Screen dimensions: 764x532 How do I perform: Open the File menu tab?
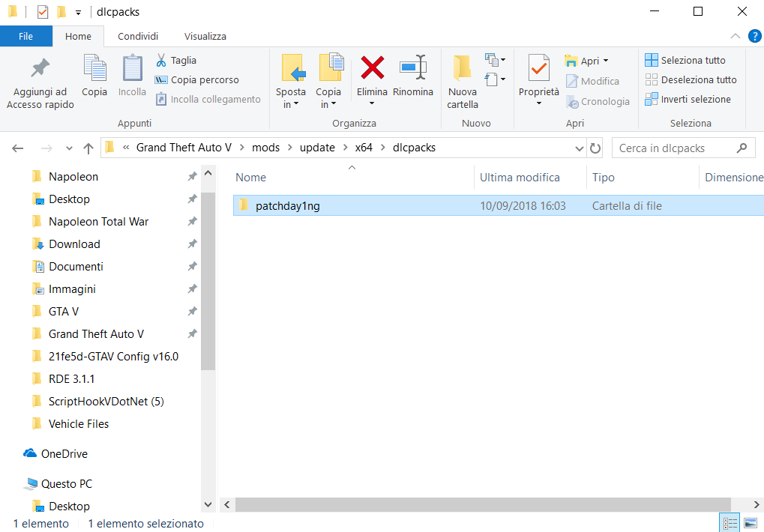[25, 36]
